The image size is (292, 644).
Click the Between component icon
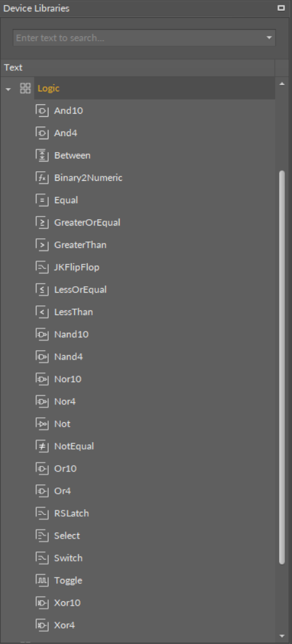pyautogui.click(x=42, y=156)
